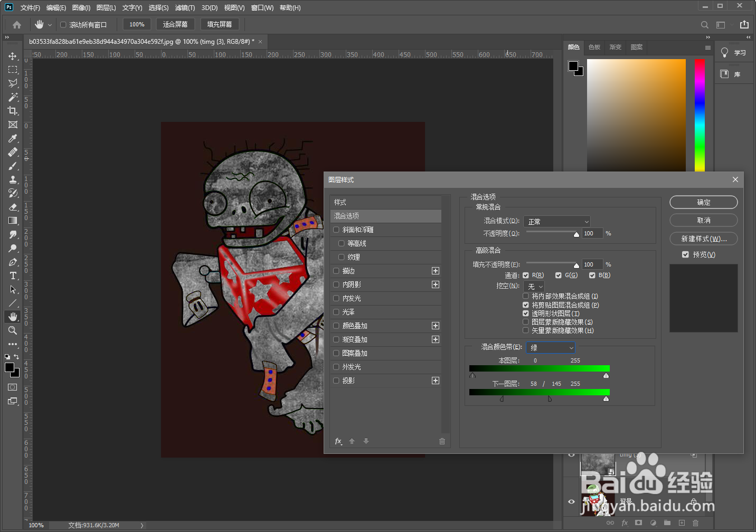
Task: Open the 窗口(W) menu
Action: click(x=262, y=8)
